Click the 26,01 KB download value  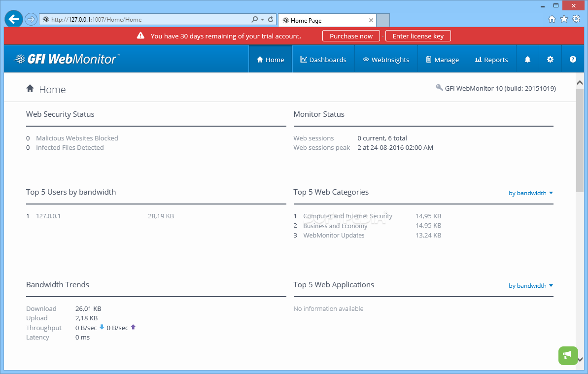click(x=88, y=309)
